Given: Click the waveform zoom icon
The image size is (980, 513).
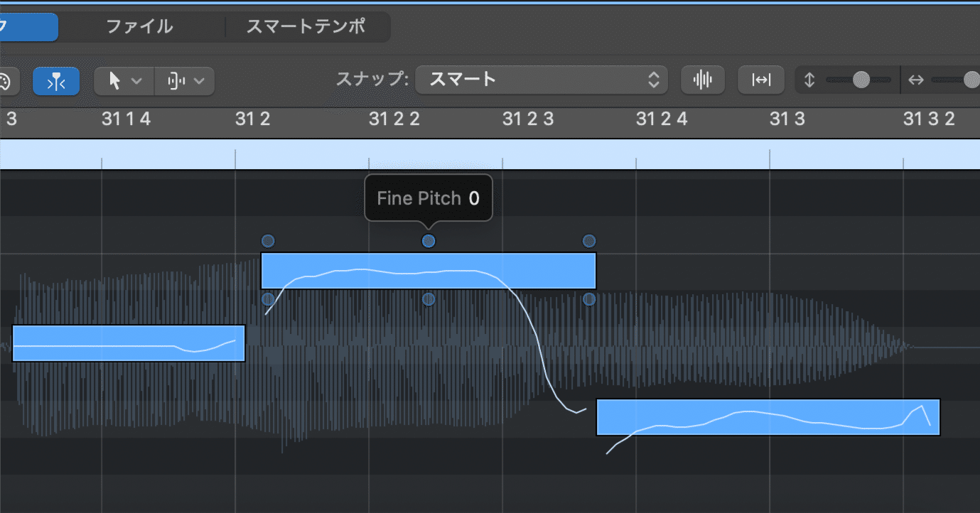Looking at the screenshot, I should coord(702,80).
